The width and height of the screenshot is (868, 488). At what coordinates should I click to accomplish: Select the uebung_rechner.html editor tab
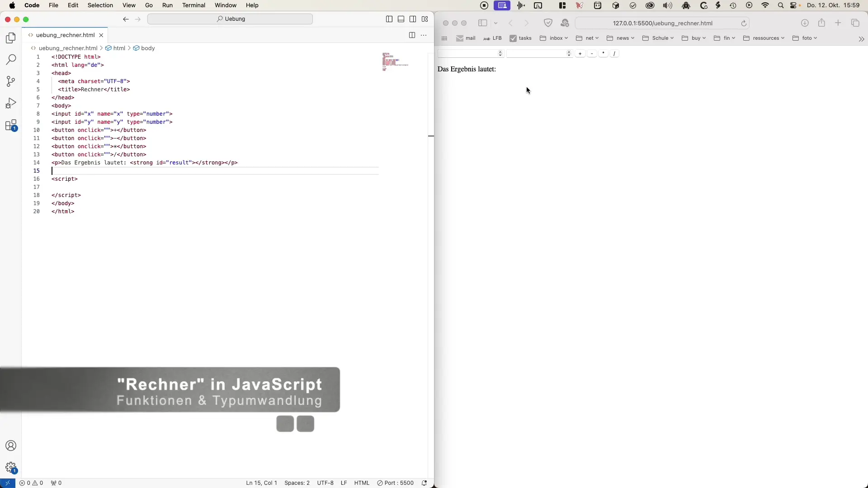65,35
